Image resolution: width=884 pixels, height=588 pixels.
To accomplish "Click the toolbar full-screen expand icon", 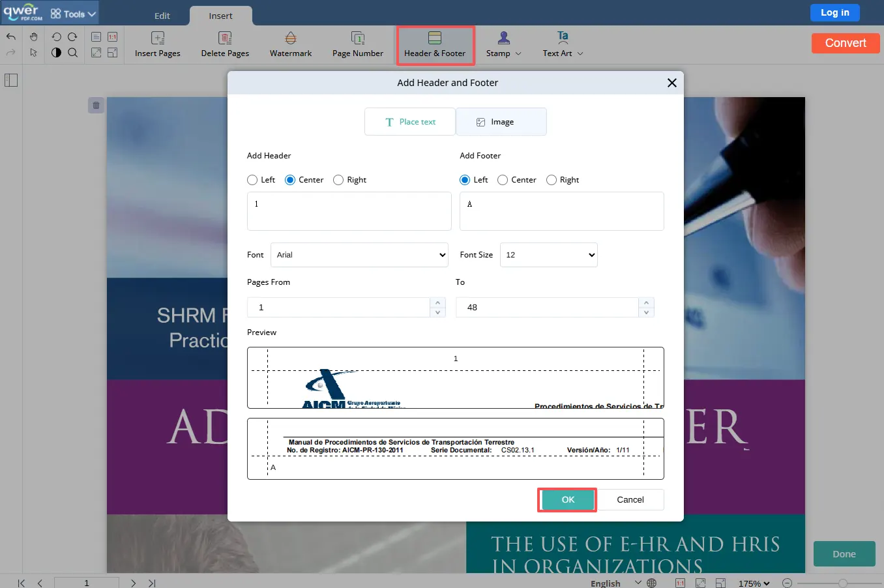I will (96, 53).
